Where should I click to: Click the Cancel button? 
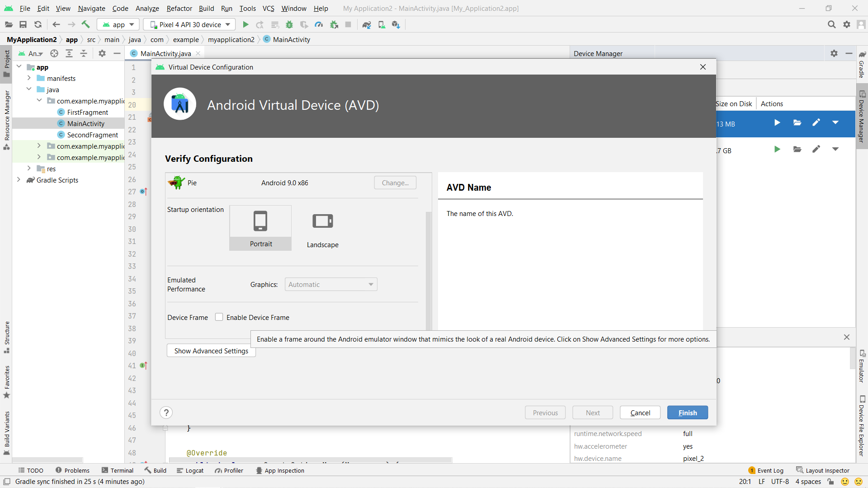pyautogui.click(x=640, y=413)
